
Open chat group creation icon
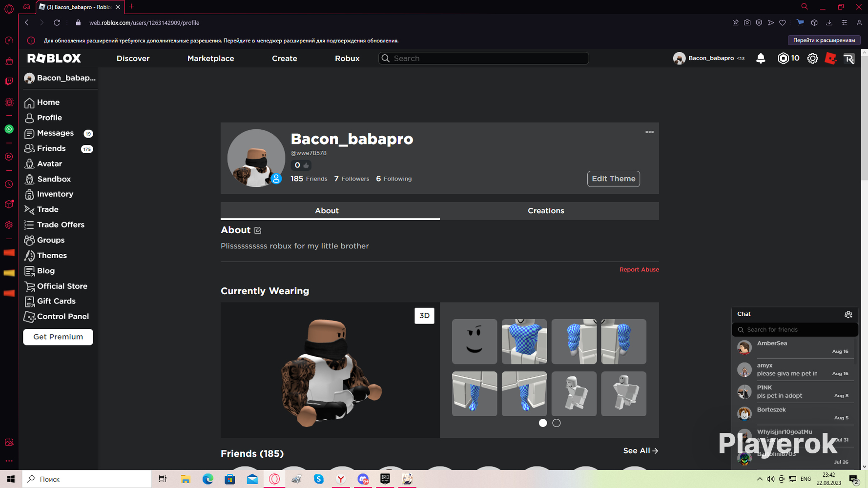[848, 314]
